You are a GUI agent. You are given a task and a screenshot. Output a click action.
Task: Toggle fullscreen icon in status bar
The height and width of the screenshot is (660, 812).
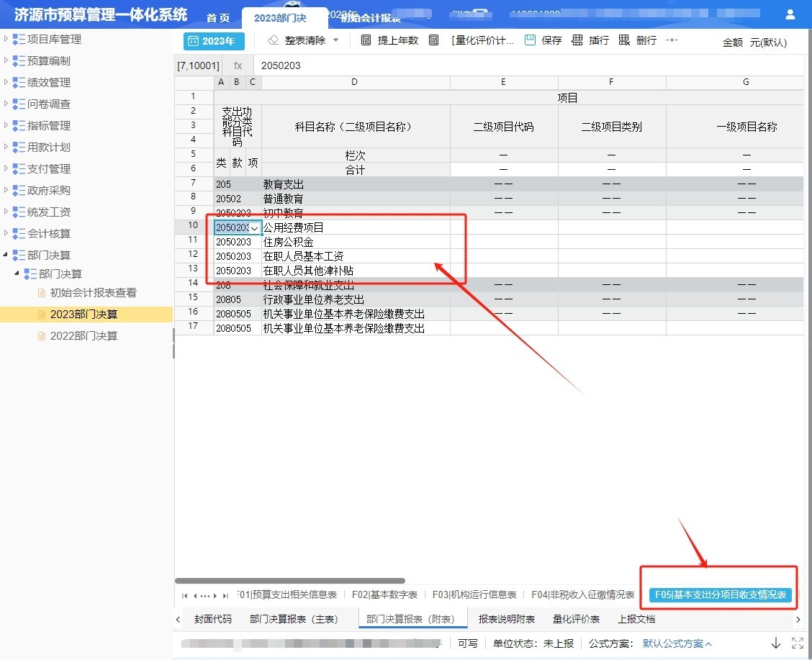point(798,643)
